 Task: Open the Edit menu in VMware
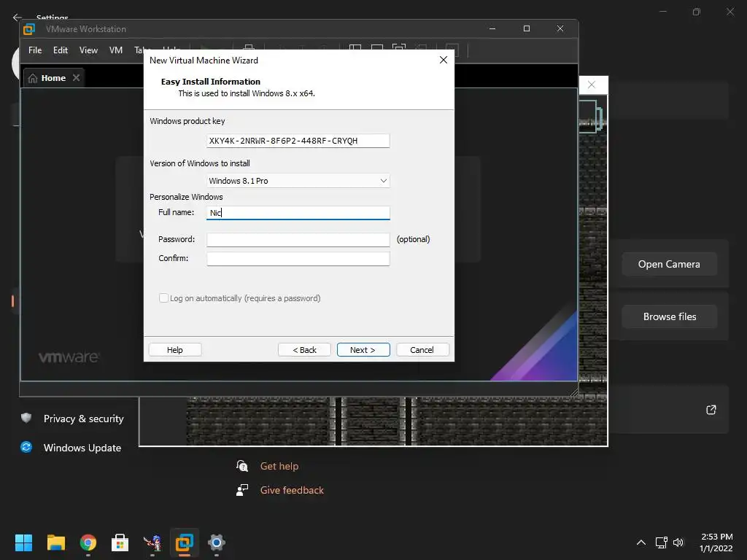(x=60, y=50)
